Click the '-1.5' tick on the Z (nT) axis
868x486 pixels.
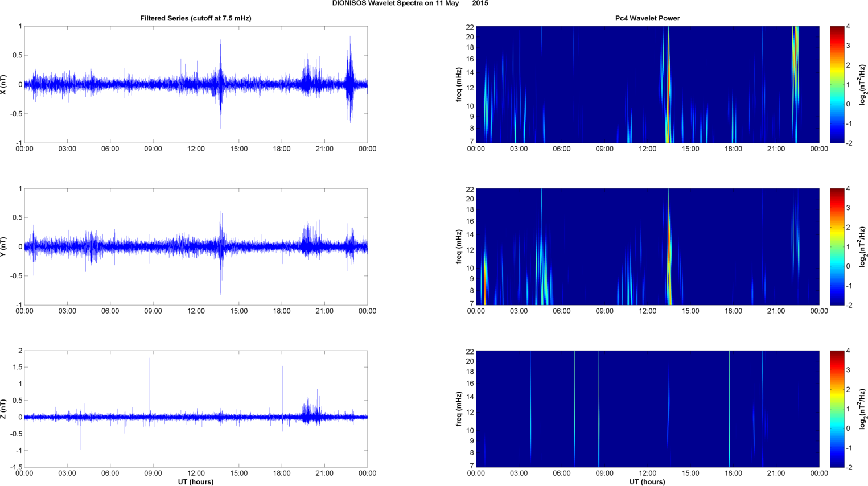click(x=16, y=467)
